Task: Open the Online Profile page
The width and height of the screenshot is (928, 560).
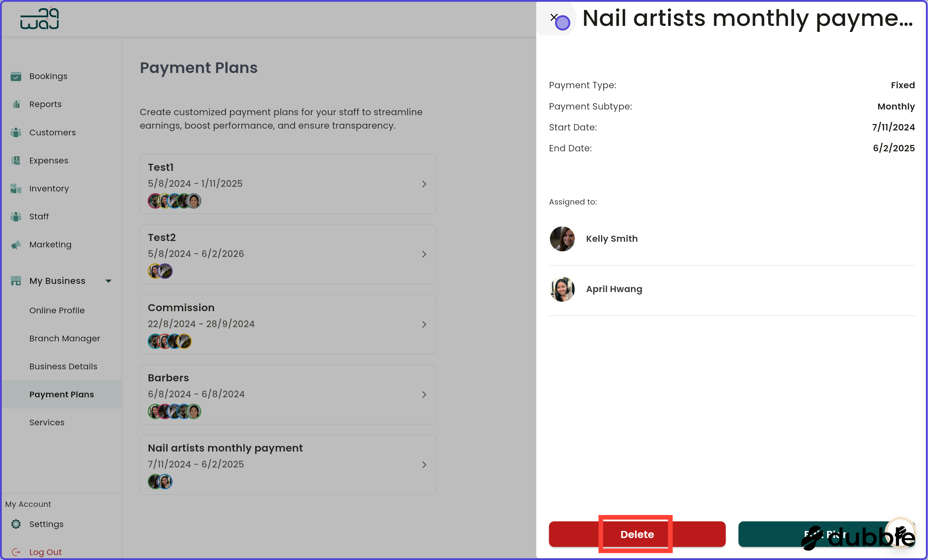Action: coord(57,310)
